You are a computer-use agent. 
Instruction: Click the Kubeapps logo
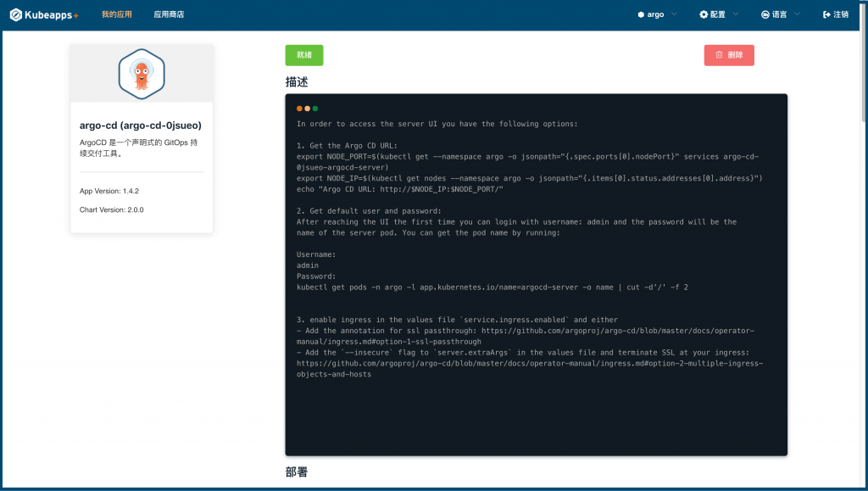click(x=44, y=15)
